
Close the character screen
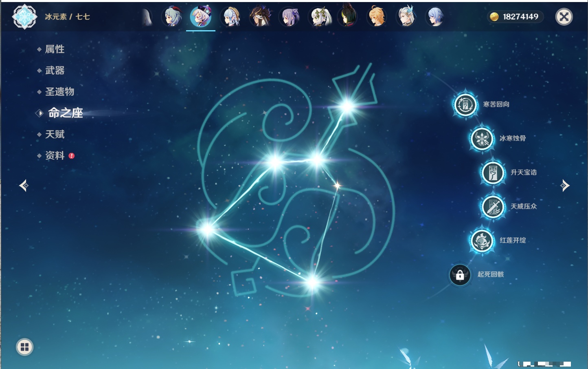pyautogui.click(x=564, y=17)
